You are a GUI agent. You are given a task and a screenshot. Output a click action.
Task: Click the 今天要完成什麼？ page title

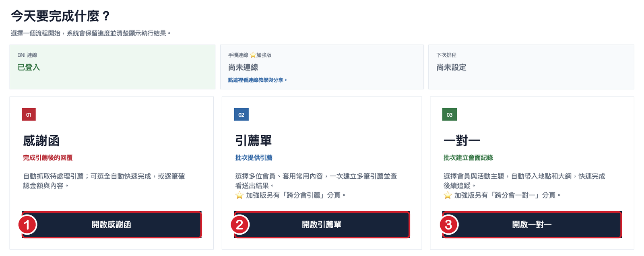tap(60, 16)
